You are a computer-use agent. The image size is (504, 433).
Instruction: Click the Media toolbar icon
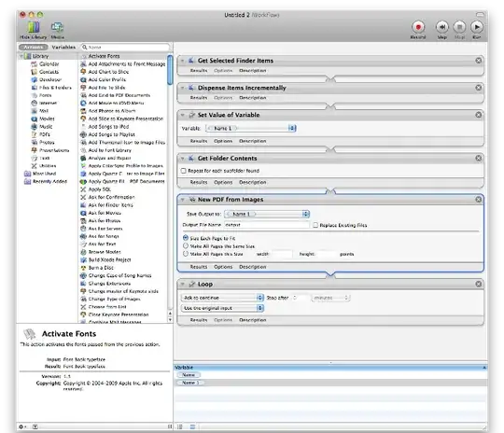57,27
